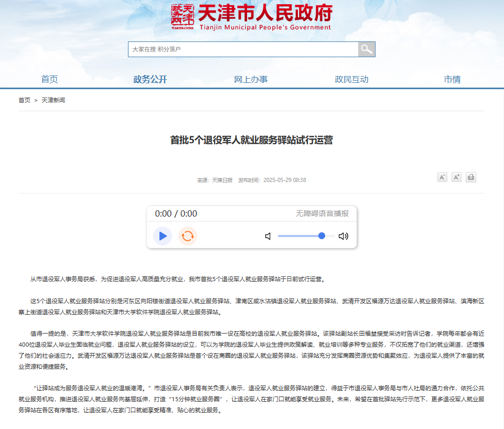Open the 首页 navigation tab
The height and width of the screenshot is (429, 504).
click(49, 80)
